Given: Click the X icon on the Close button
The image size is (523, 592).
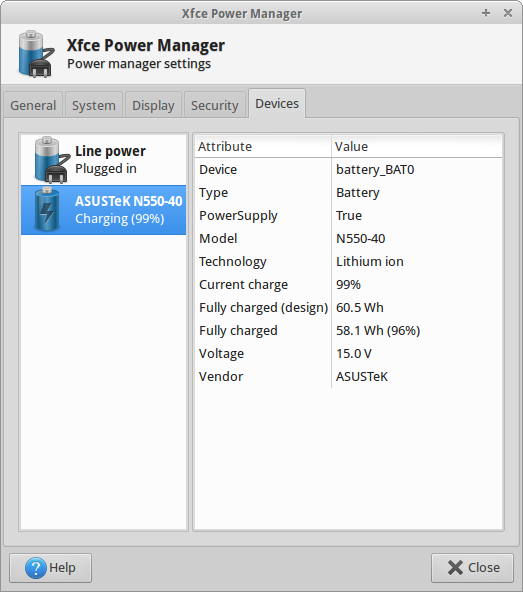Looking at the screenshot, I should [455, 567].
